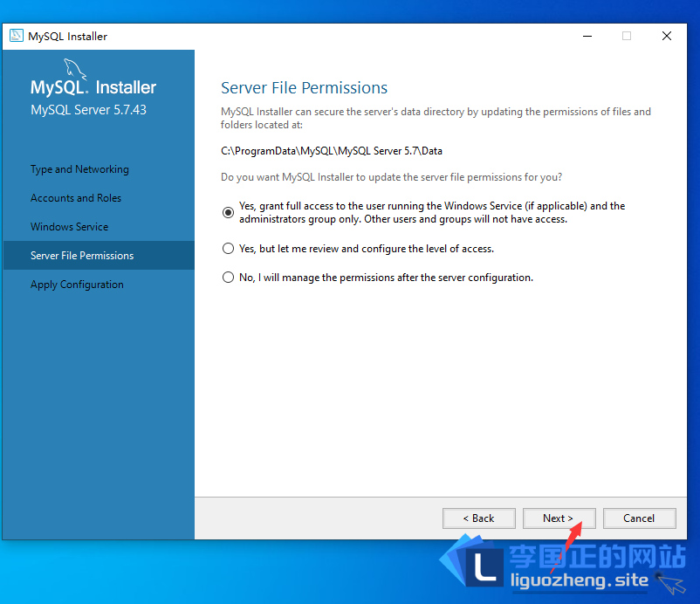The image size is (700, 604).
Task: Cancel the MySQL installer configuration
Action: (x=639, y=518)
